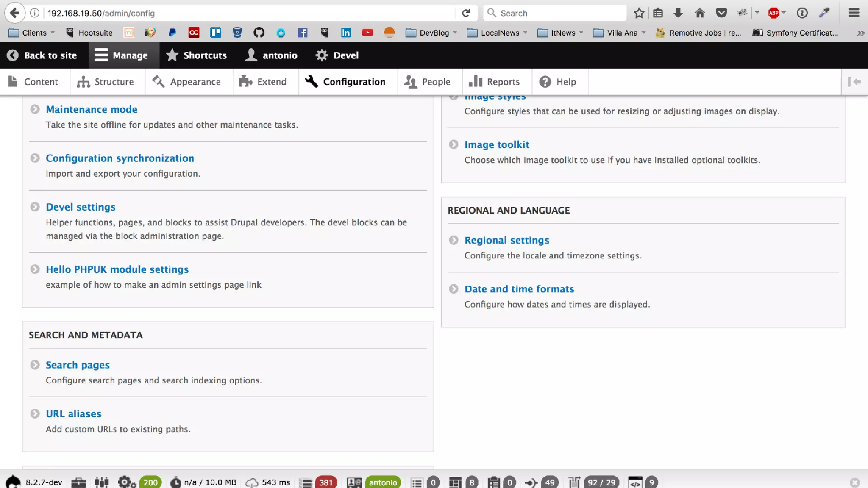The width and height of the screenshot is (868, 488).
Task: Click the GitHub bookmark icon
Action: pos(259,33)
